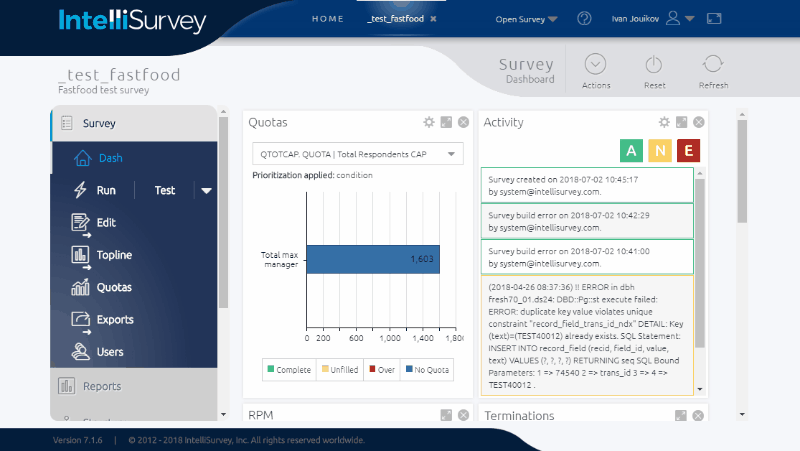The height and width of the screenshot is (451, 800).
Task: Click sidebar scroll down arrow
Action: 223,415
